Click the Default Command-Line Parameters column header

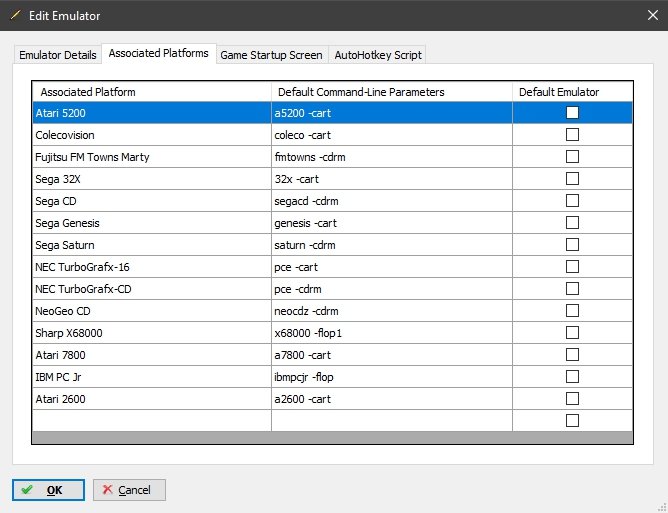pos(392,92)
